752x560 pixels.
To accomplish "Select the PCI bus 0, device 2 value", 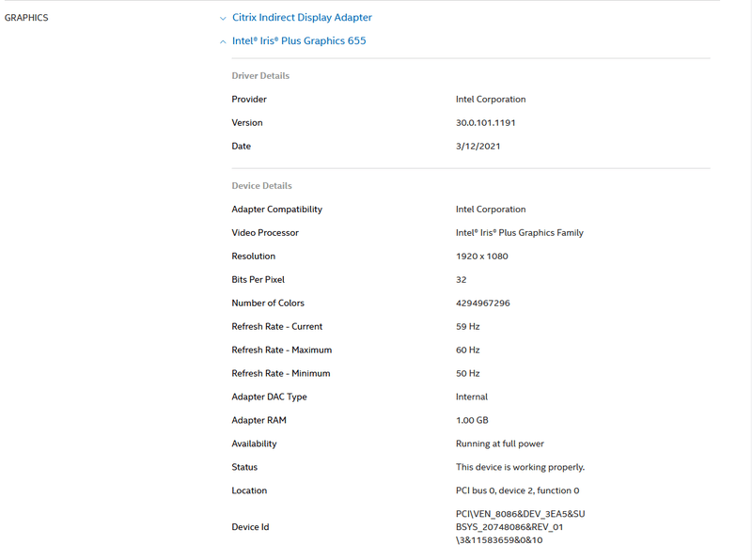I will click(517, 491).
